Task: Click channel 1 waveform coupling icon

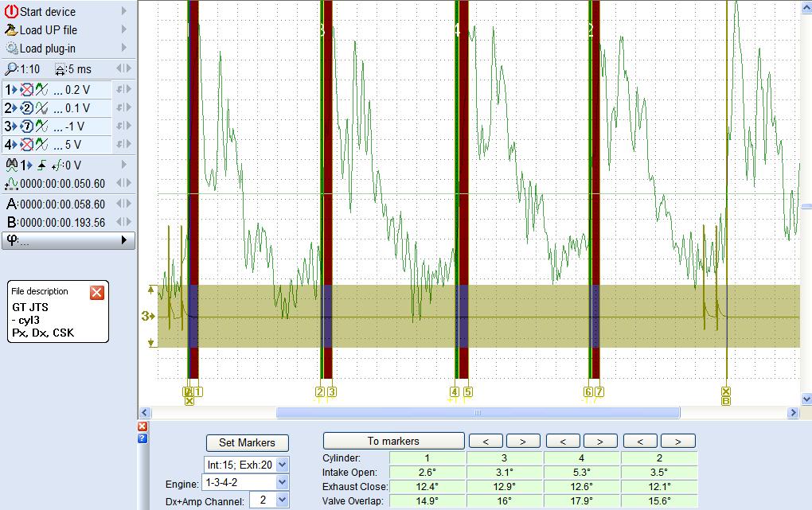Action: 42,90
